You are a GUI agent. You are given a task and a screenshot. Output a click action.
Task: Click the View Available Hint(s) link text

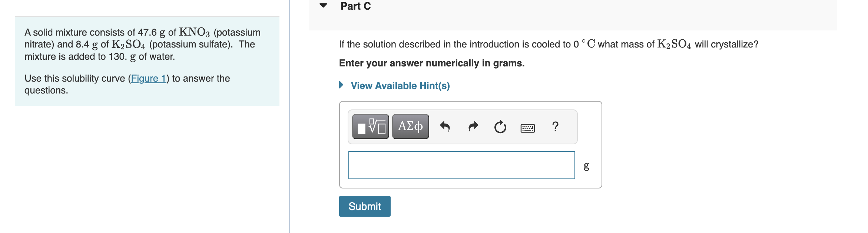(x=400, y=85)
